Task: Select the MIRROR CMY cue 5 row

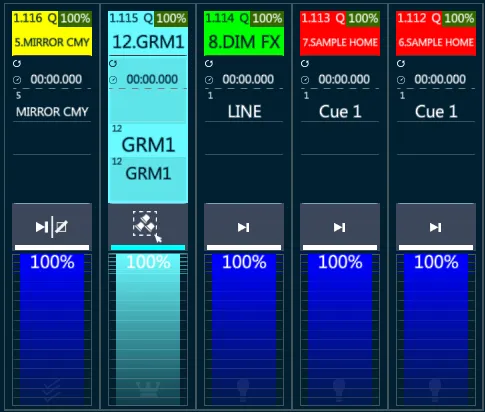Action: [x=52, y=106]
